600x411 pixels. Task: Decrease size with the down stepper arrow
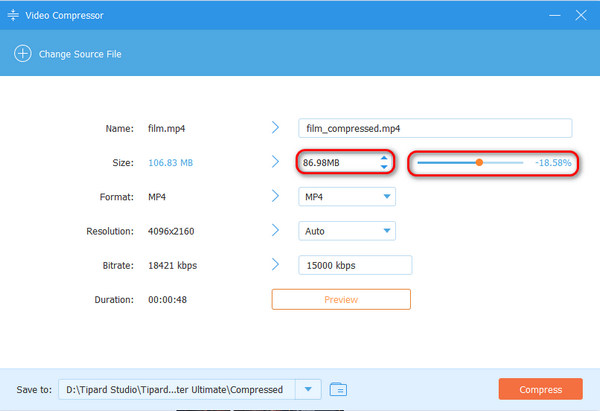point(384,167)
